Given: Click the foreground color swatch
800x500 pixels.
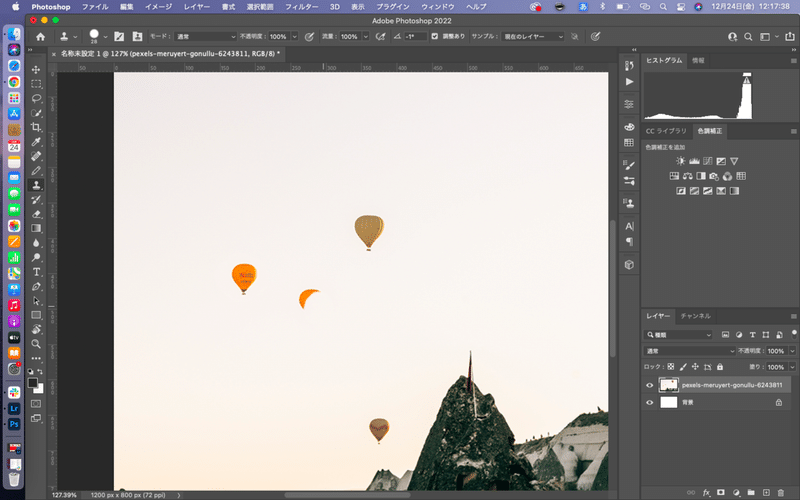Looking at the screenshot, I should tap(33, 383).
